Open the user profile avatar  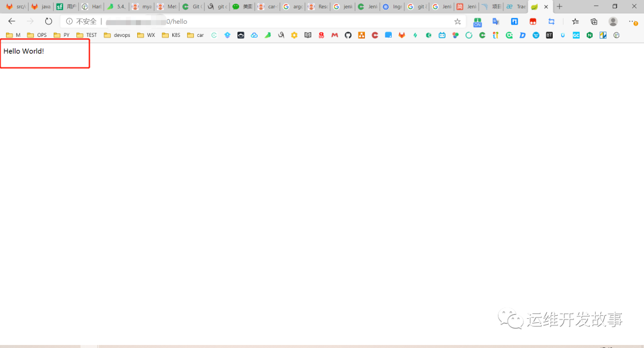click(x=613, y=21)
